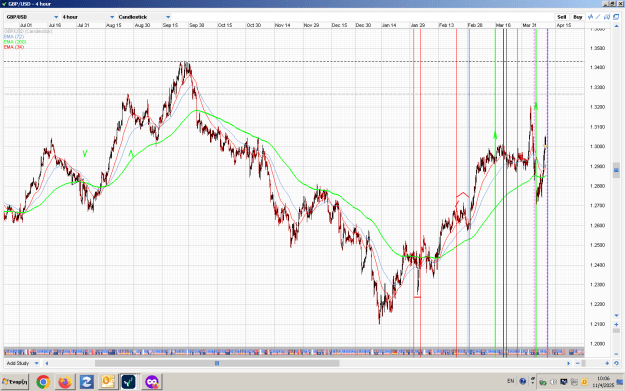Zoom in time axis with plus button

click(x=607, y=363)
